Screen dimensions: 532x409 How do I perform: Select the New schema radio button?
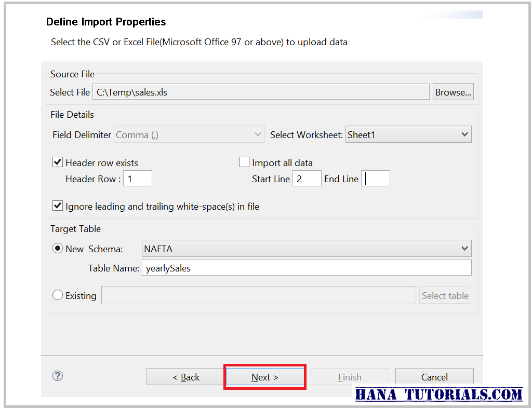pyautogui.click(x=57, y=248)
